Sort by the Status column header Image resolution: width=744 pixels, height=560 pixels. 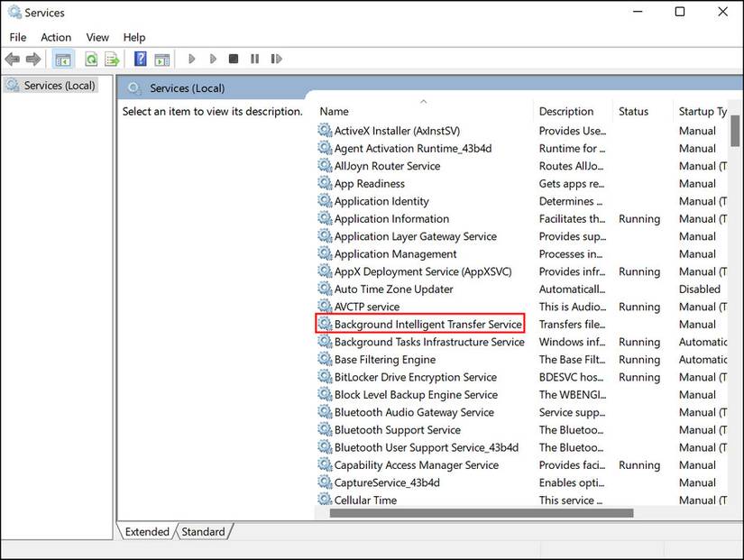tap(643, 112)
